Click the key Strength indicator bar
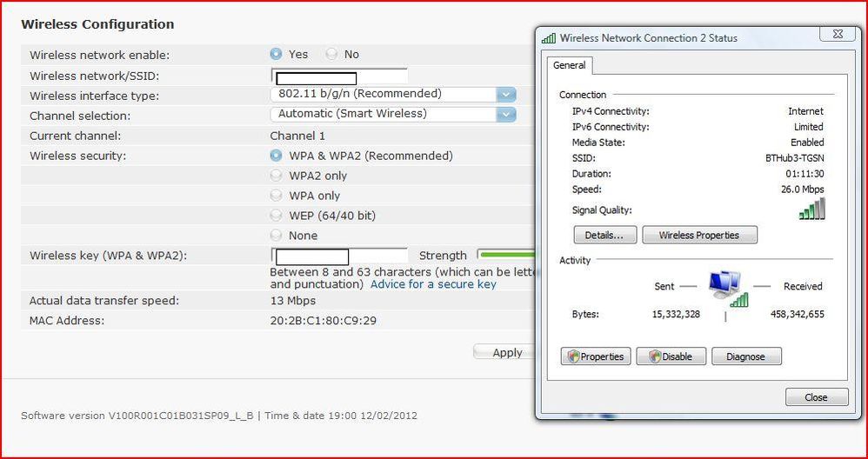 coord(506,255)
